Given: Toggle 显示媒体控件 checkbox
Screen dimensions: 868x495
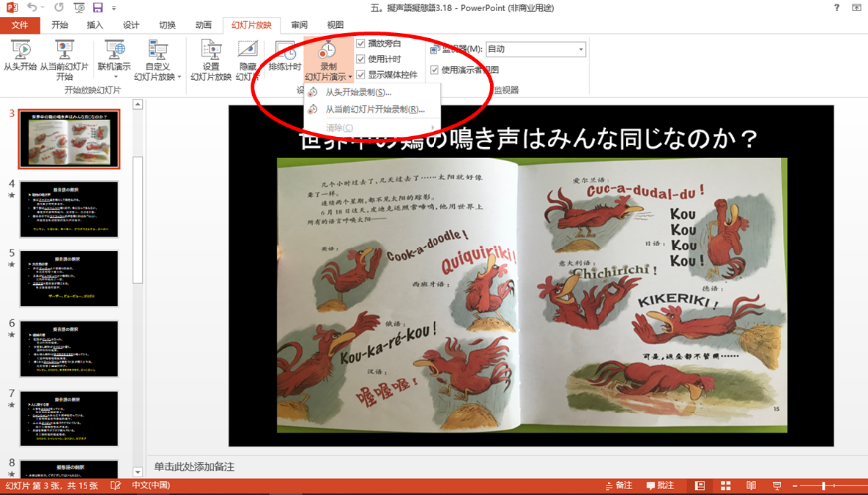Looking at the screenshot, I should pyautogui.click(x=360, y=74).
